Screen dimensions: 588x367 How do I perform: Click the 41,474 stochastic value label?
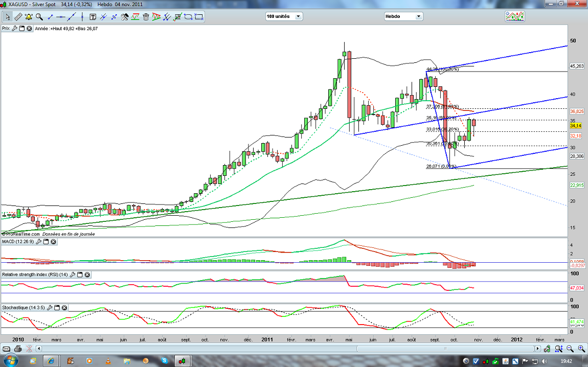577,322
